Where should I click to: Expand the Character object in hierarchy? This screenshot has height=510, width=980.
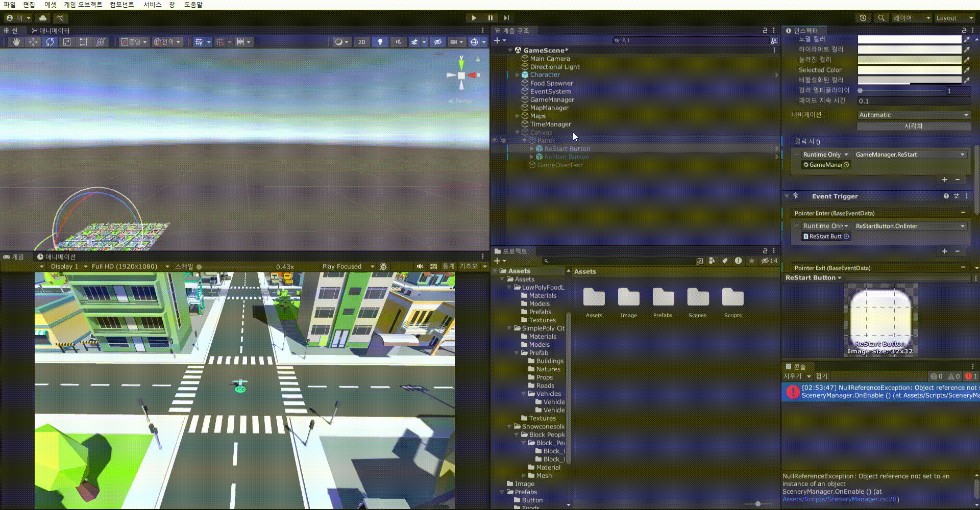[x=517, y=75]
